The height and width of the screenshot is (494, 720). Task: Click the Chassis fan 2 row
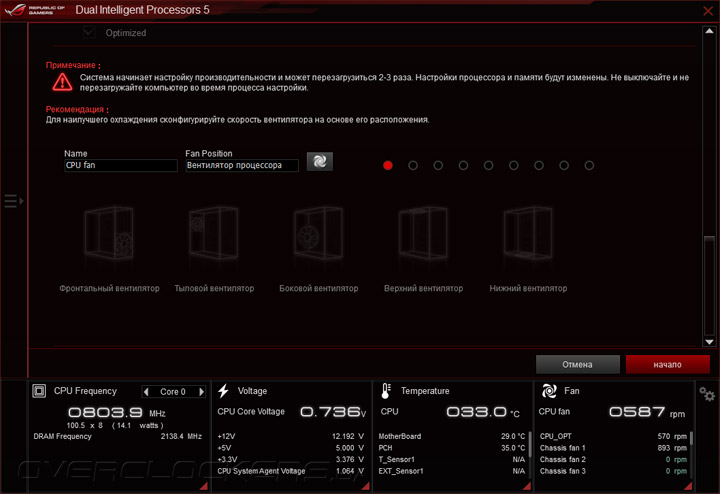coord(613,460)
